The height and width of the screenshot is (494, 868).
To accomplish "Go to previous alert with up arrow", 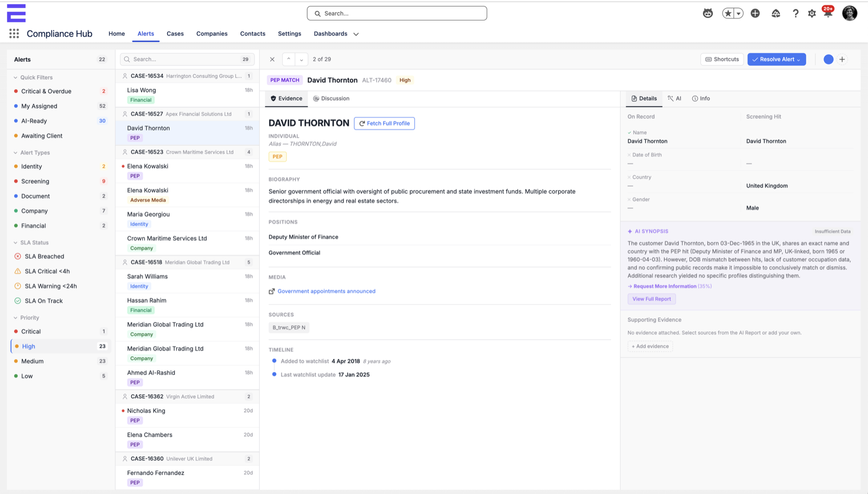I will (289, 59).
